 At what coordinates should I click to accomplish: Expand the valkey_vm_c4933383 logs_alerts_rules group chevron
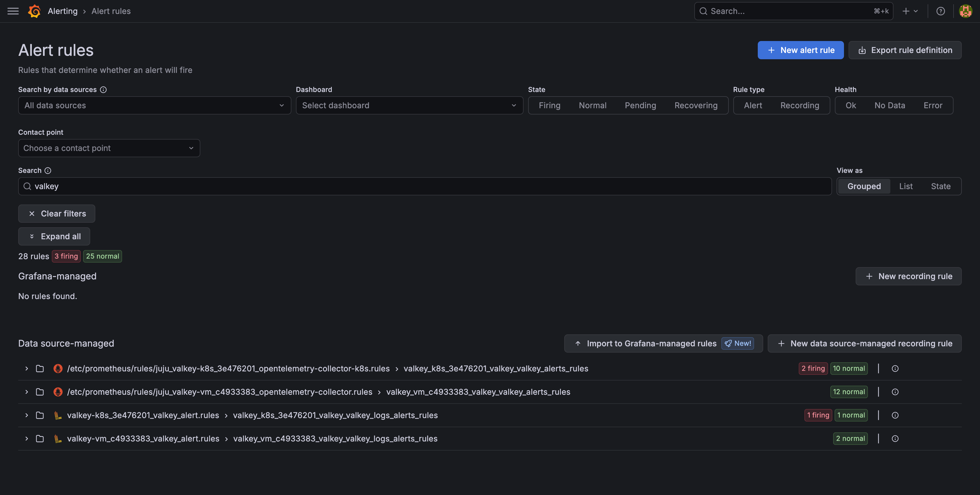coord(26,439)
